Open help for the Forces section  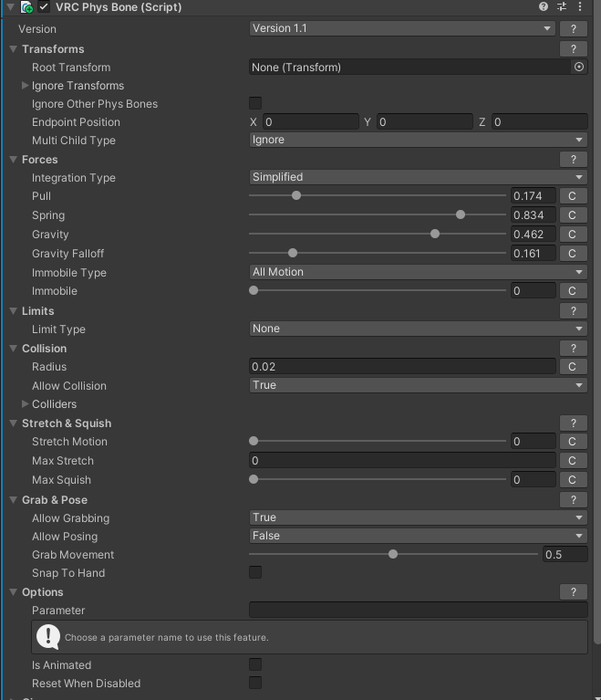573,160
